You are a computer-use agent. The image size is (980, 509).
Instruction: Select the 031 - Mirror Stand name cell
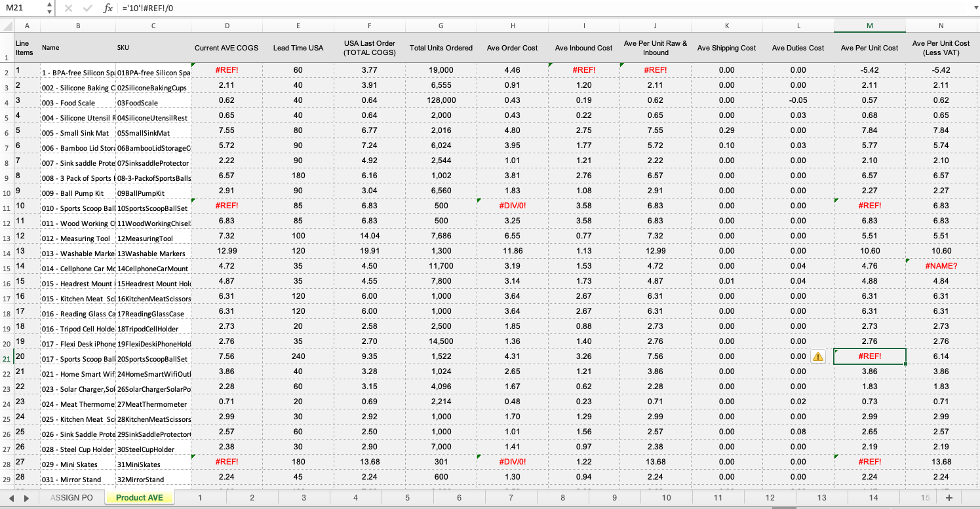78,477
